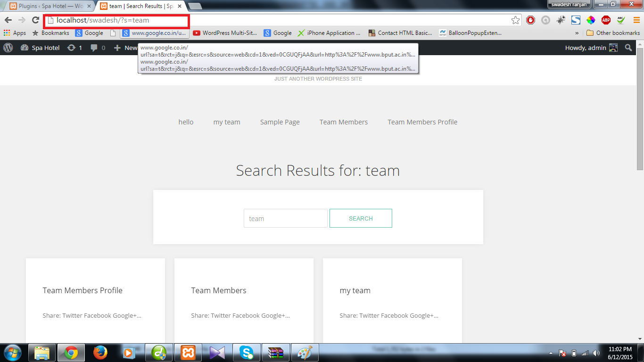Open the www.google.co.in/u... bookmark
The height and width of the screenshot is (362, 644).
pyautogui.click(x=155, y=33)
